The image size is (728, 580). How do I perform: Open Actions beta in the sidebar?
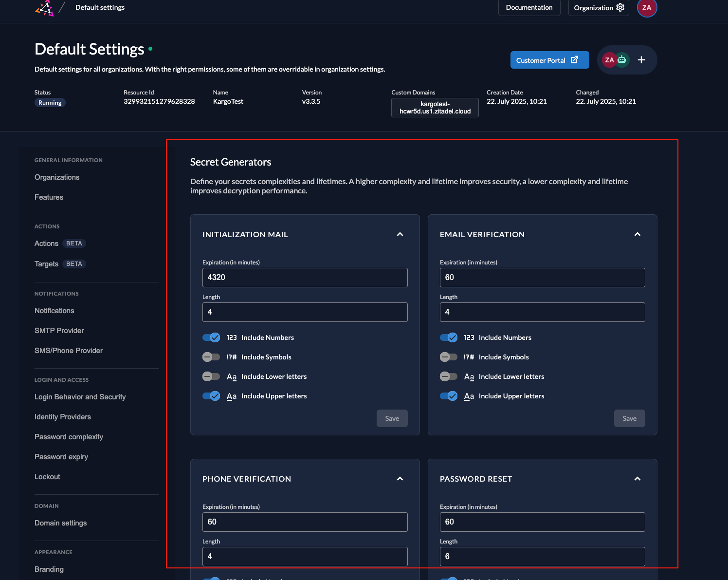(x=60, y=243)
